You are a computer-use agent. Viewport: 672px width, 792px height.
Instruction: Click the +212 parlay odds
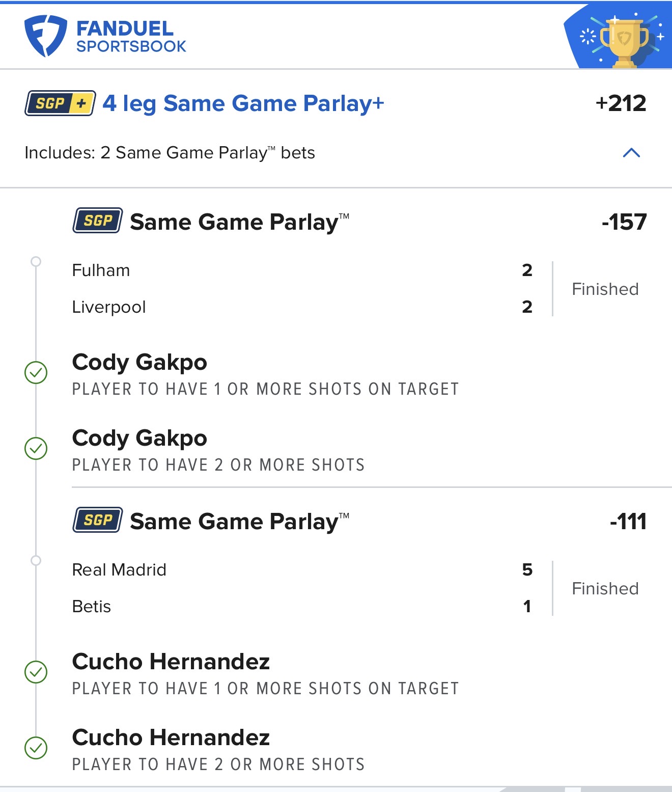coord(621,103)
